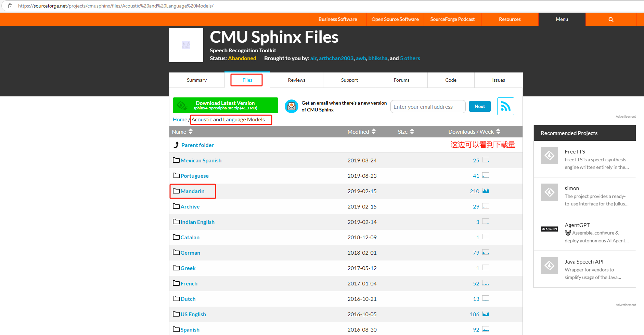The height and width of the screenshot is (335, 644).
Task: Click the FreeTTS recommended project title
Action: tap(575, 151)
